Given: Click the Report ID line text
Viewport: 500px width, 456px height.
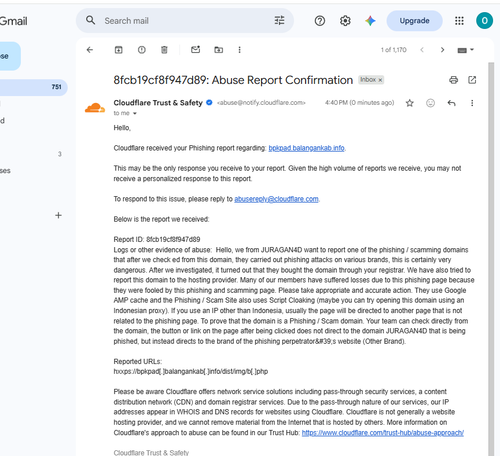Looking at the screenshot, I should pos(157,239).
